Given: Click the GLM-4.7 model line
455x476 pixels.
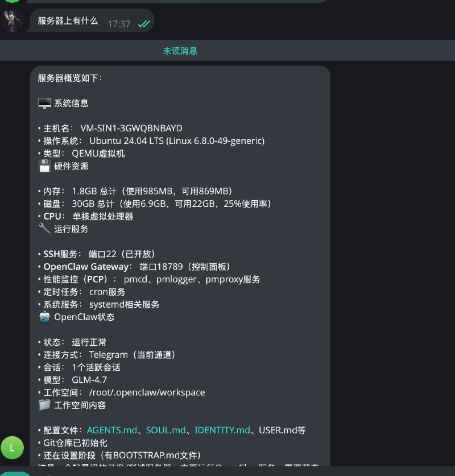Looking at the screenshot, I should 89,380.
